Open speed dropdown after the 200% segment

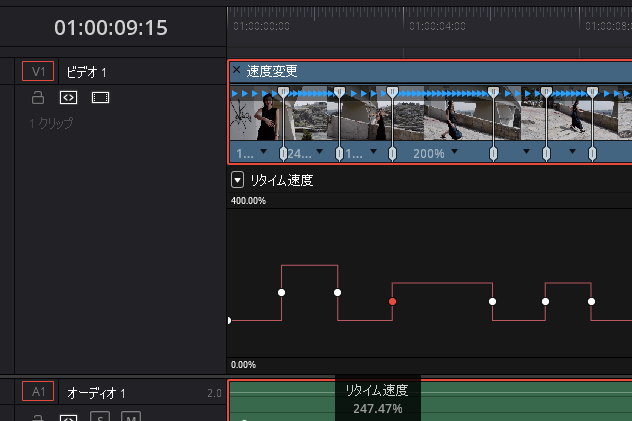526,151
